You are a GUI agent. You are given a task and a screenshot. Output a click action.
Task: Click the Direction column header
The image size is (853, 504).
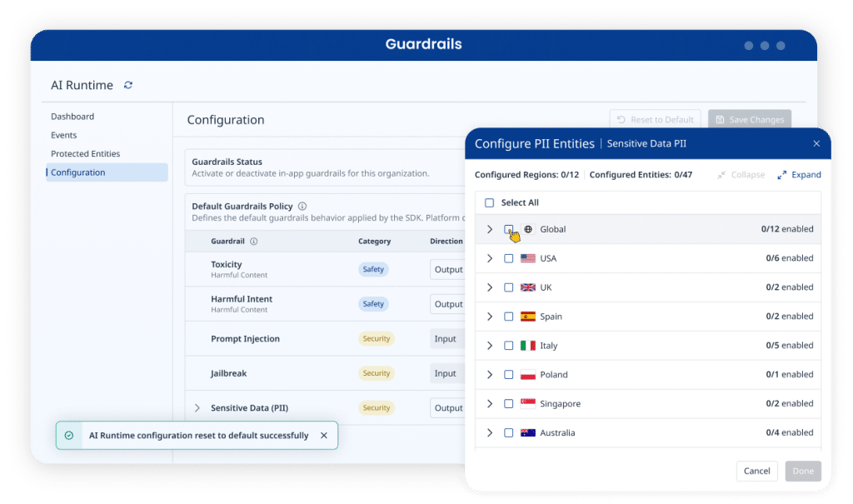point(446,241)
